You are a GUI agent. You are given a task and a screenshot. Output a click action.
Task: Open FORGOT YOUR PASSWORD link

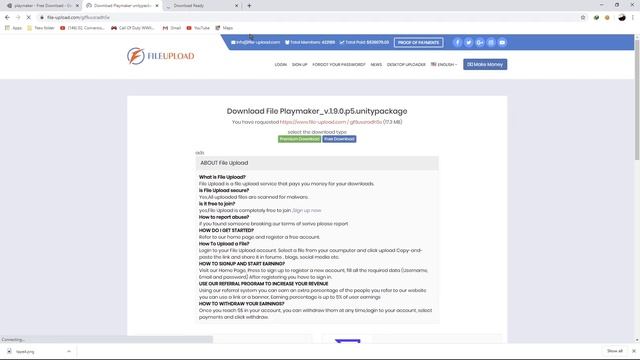click(339, 64)
